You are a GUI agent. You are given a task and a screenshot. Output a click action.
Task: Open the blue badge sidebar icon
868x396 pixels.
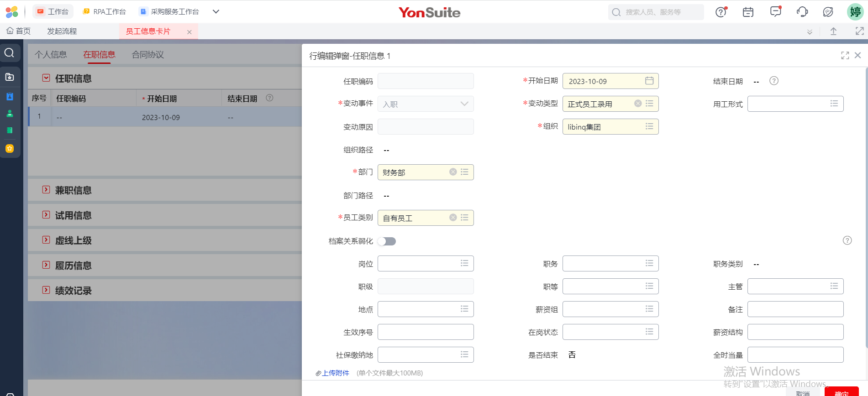click(x=10, y=96)
